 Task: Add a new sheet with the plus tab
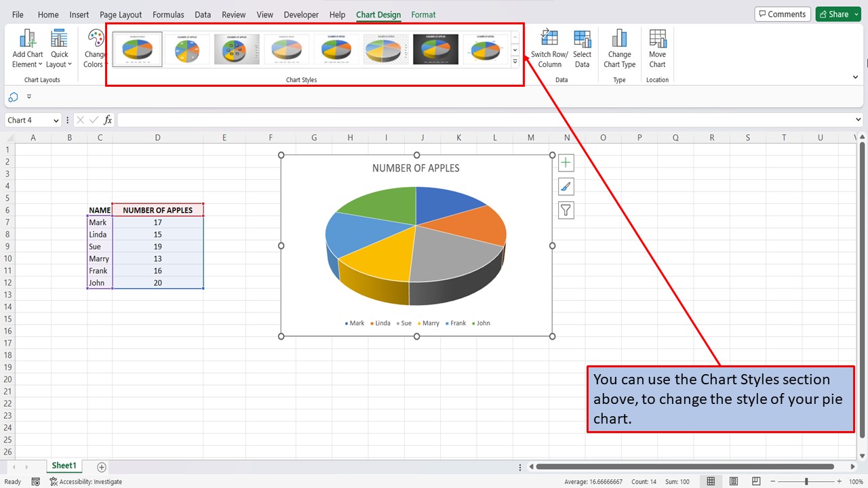click(100, 466)
